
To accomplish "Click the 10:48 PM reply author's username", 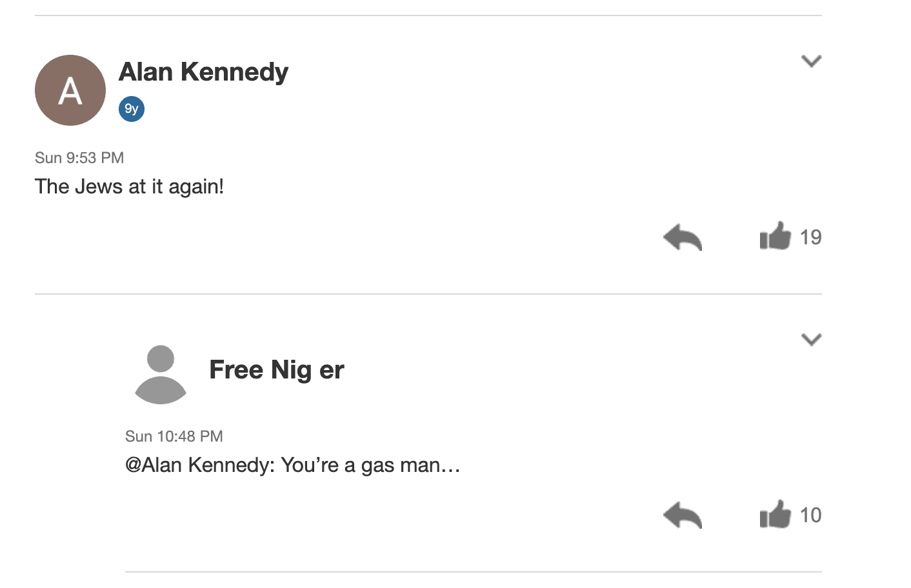I will [x=277, y=370].
